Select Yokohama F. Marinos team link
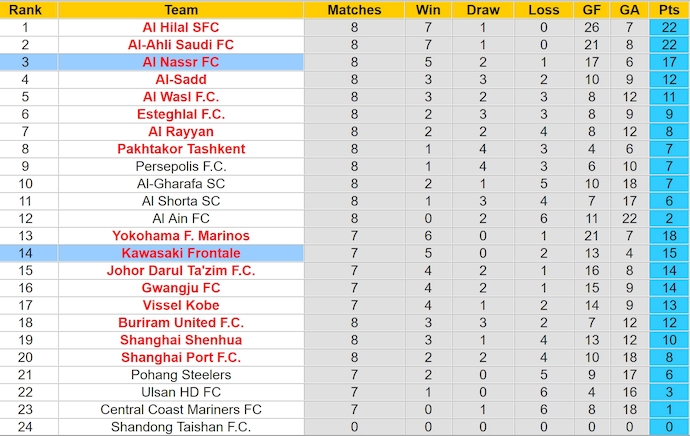The height and width of the screenshot is (436, 690). pos(180,236)
